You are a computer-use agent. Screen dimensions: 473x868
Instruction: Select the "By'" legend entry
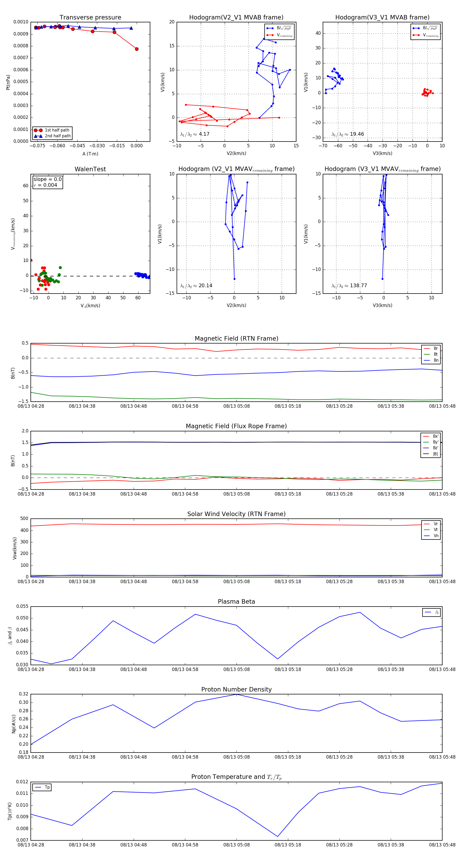tap(431, 442)
